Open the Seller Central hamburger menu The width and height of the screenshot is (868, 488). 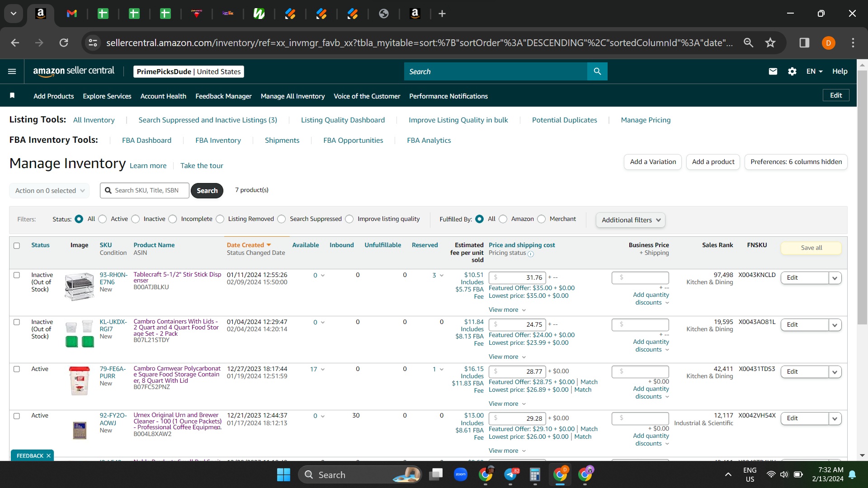coord(12,71)
